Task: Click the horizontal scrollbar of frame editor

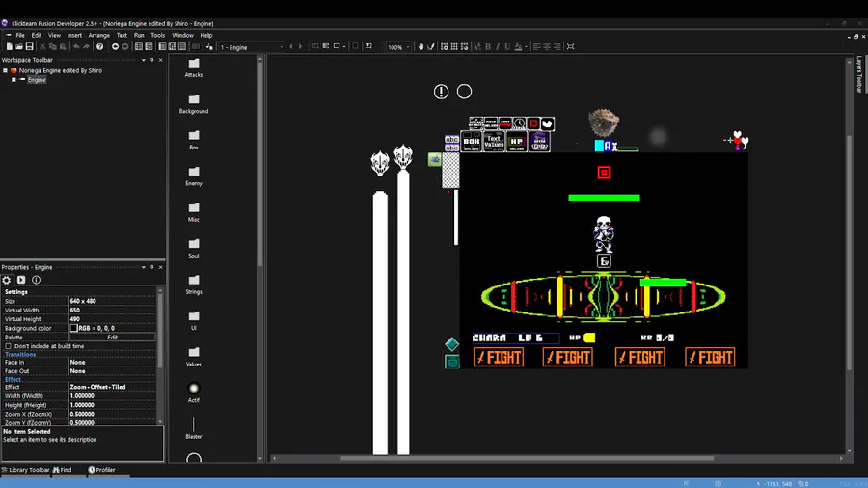Action: click(527, 458)
